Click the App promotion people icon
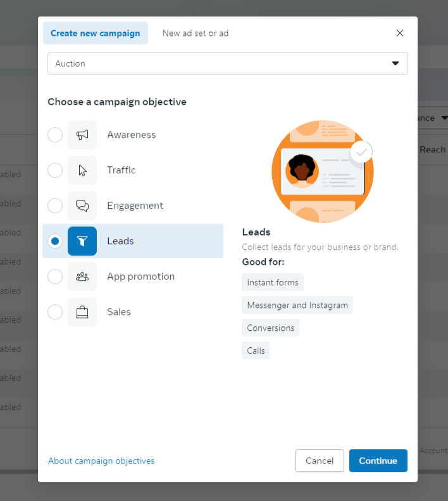The height and width of the screenshot is (501, 448). (x=82, y=276)
